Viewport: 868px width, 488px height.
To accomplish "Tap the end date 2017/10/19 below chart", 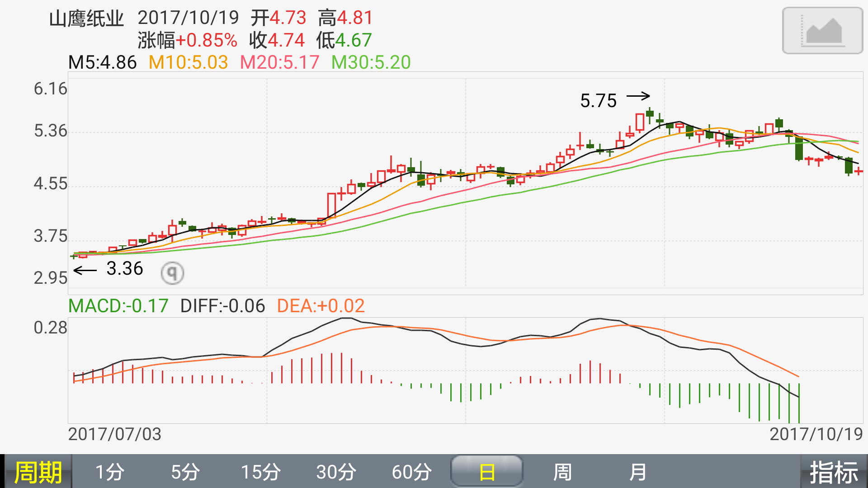I will [816, 434].
